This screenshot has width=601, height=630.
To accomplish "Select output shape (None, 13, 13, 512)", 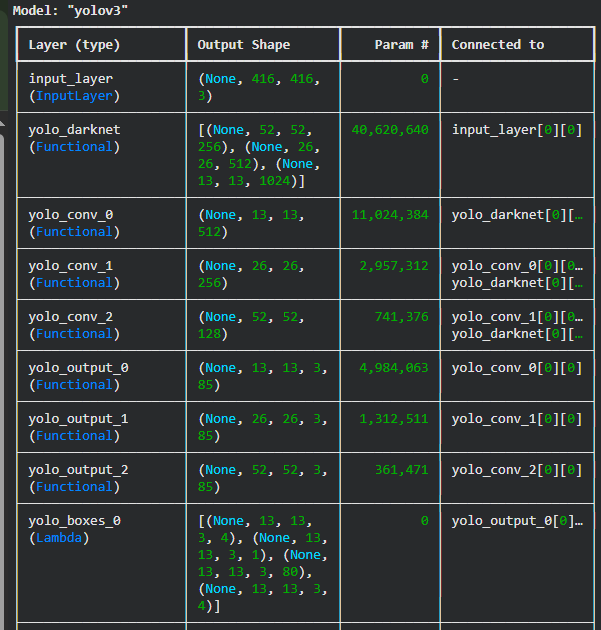I will [x=251, y=223].
